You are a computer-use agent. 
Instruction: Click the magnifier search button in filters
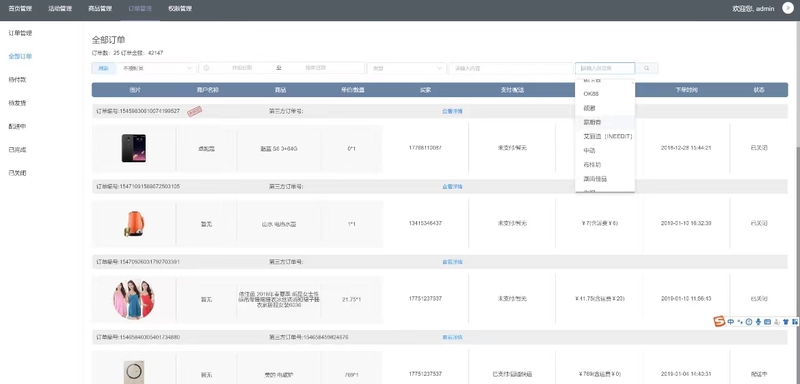click(x=646, y=68)
